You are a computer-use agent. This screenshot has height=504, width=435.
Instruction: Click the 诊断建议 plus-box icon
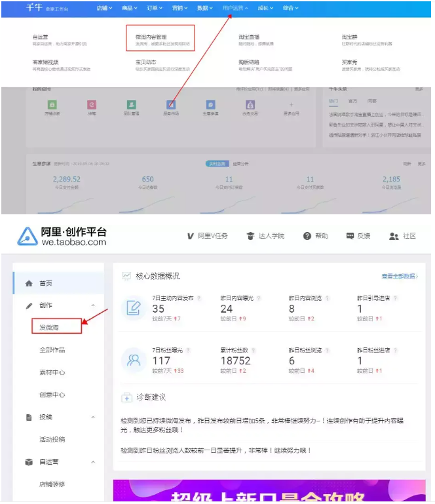pyautogui.click(x=126, y=397)
